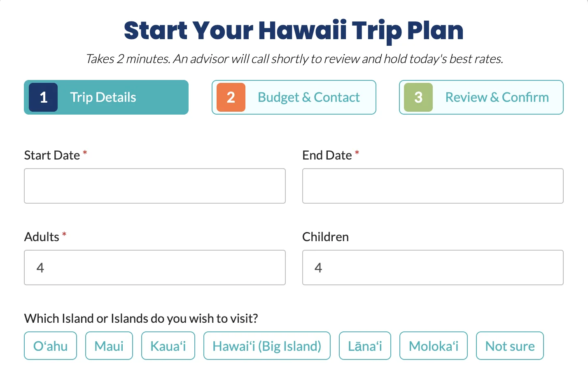Select Hawai'i (Big Island)

coord(267,346)
